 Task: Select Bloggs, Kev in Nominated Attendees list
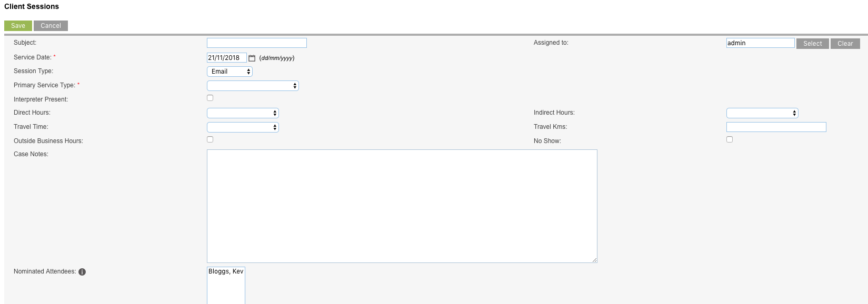[x=226, y=271]
